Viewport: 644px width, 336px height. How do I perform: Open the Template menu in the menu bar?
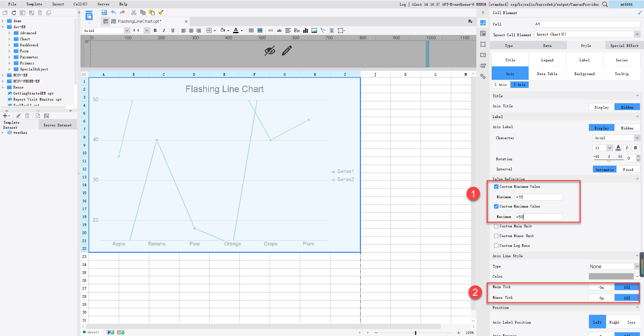coord(34,4)
